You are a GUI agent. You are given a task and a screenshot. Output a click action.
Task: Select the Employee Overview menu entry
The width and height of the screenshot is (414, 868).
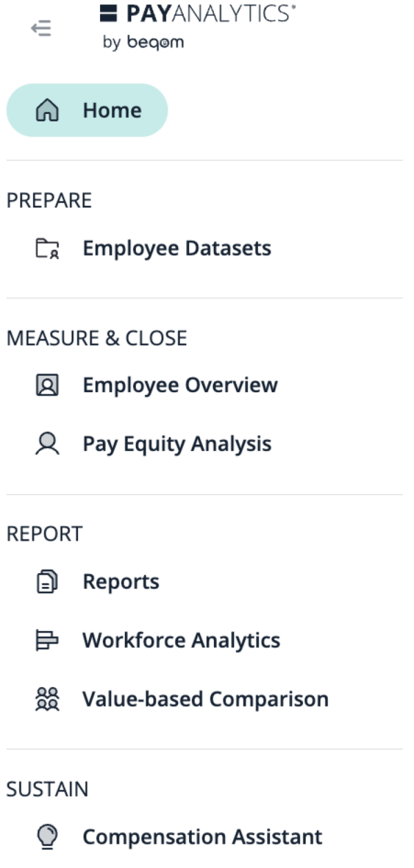[x=180, y=385]
